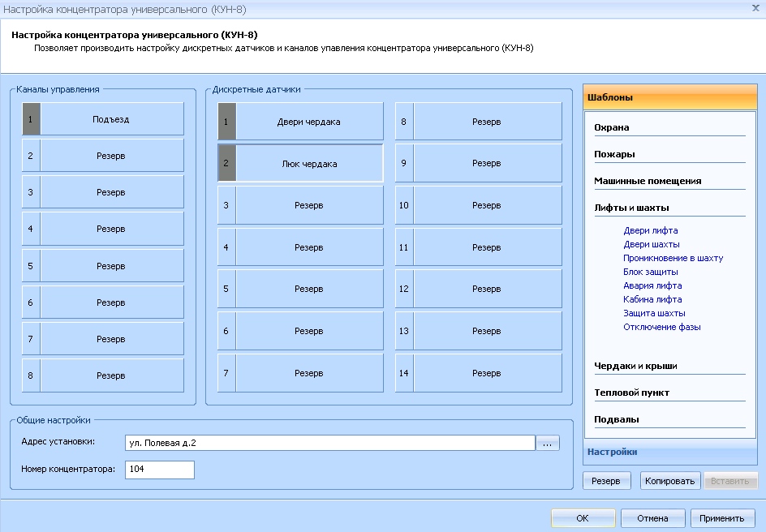
Task: Click the browse button next to the address field
Action: (548, 444)
